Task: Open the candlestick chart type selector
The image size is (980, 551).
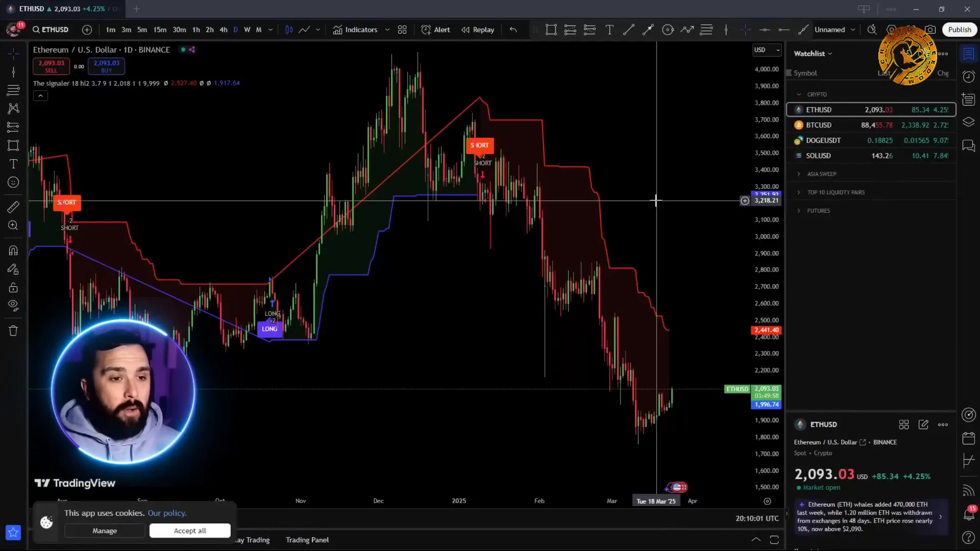Action: [289, 30]
